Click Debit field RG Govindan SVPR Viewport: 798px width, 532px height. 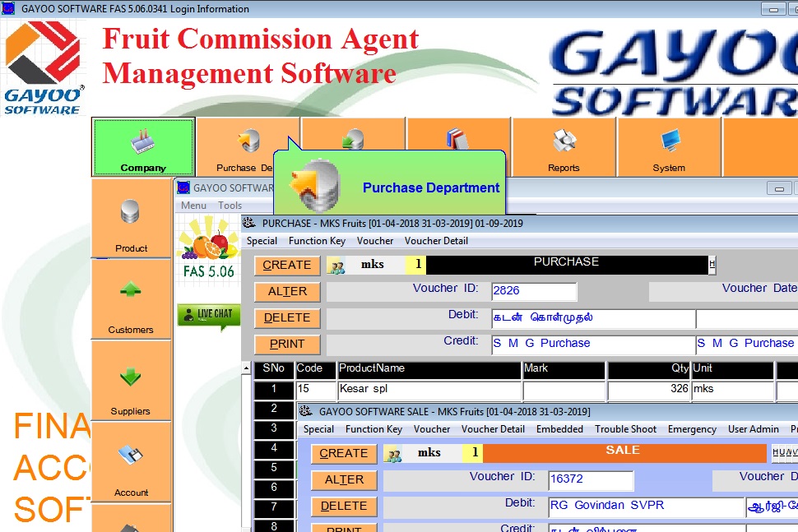coord(647,506)
